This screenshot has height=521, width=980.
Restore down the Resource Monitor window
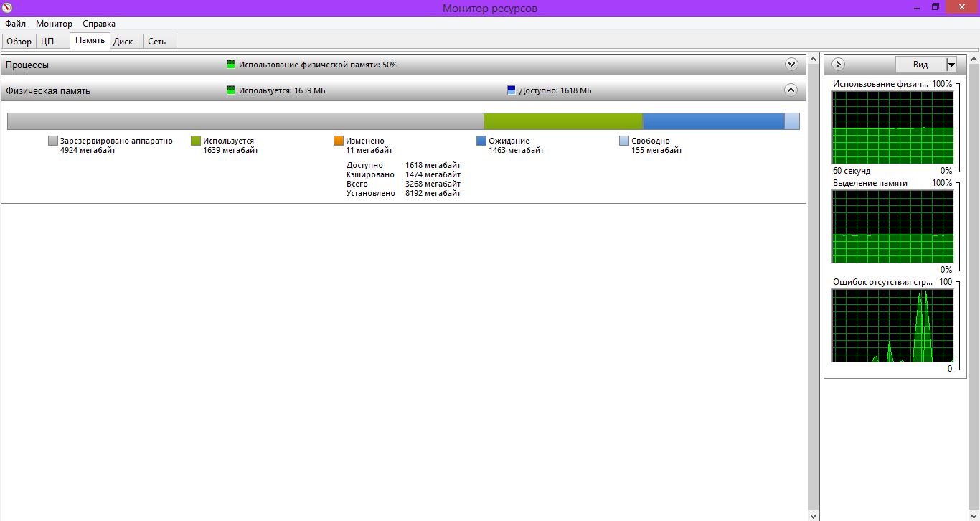(935, 7)
